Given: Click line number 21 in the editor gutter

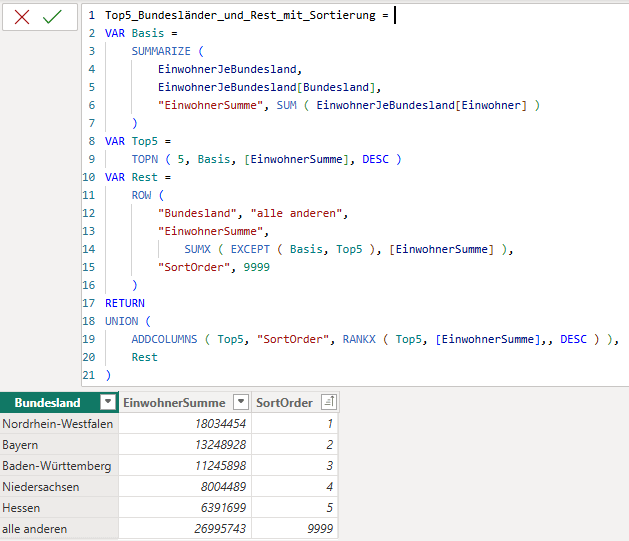Looking at the screenshot, I should click(x=90, y=375).
